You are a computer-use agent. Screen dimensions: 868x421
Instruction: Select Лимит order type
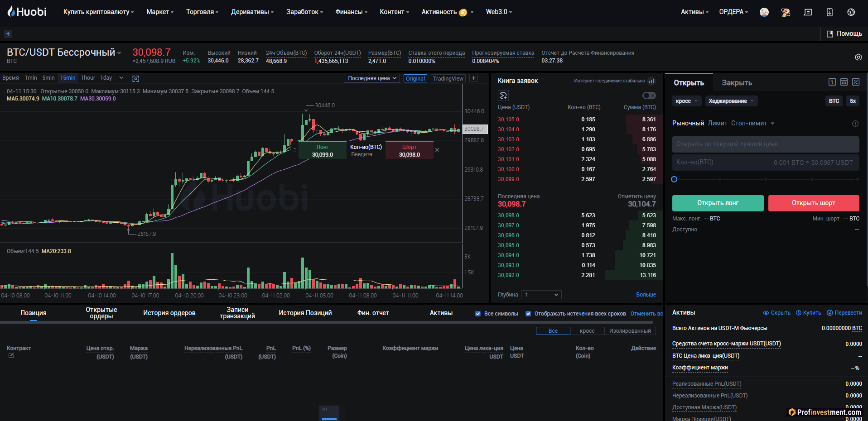(x=718, y=123)
